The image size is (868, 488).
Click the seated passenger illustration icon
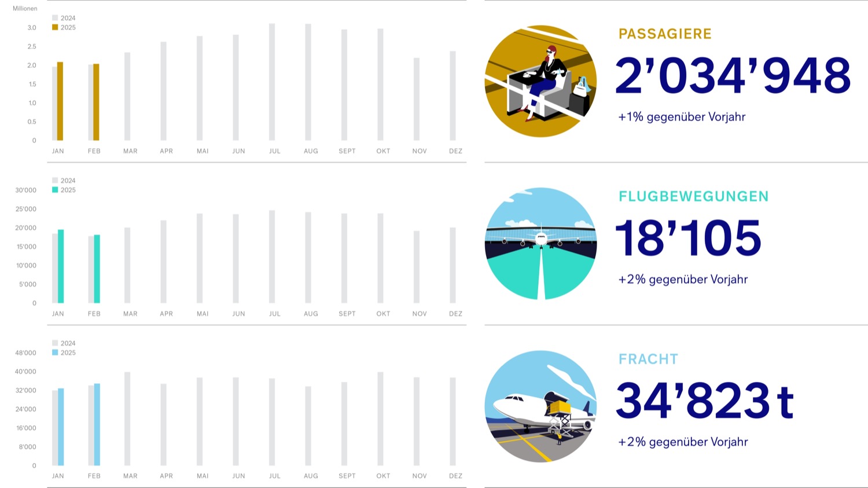coord(540,81)
